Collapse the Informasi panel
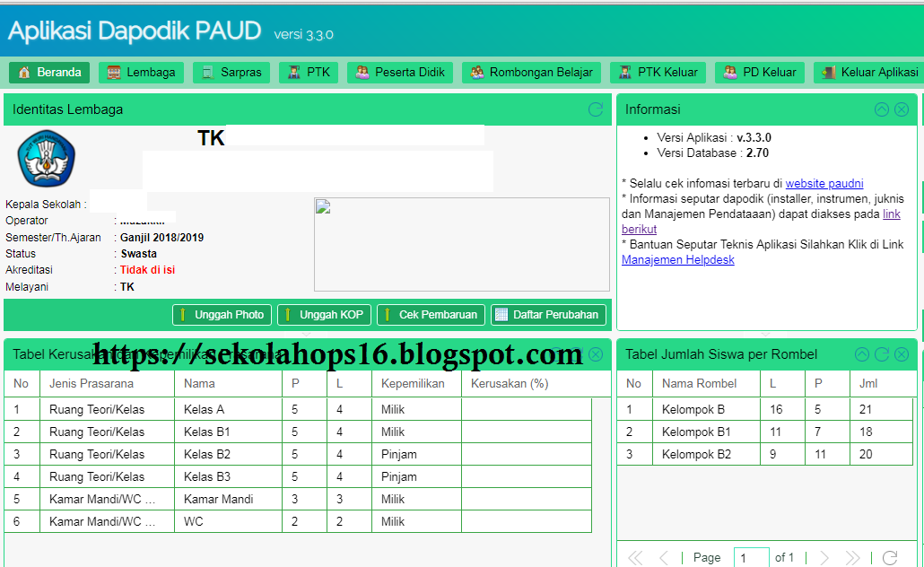 click(x=884, y=109)
